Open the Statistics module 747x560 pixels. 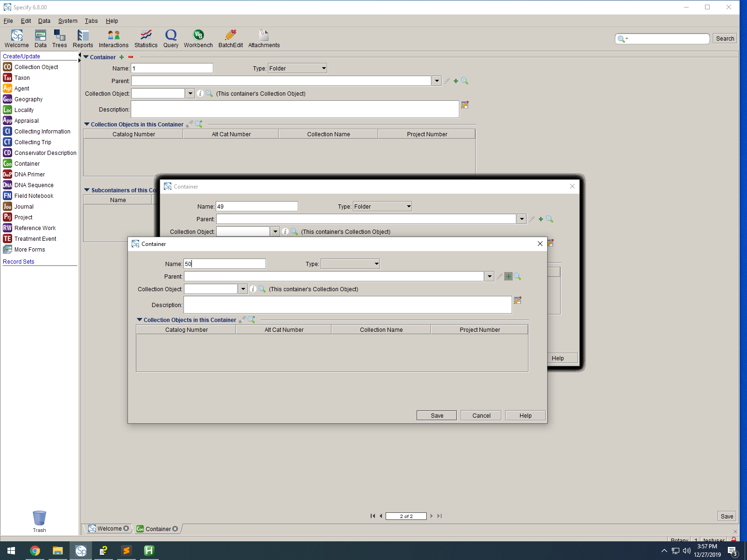[x=146, y=37]
